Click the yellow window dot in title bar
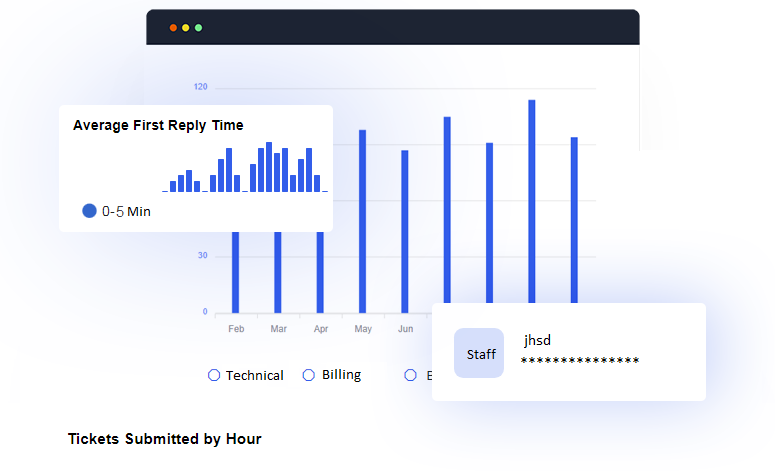 coord(185,27)
